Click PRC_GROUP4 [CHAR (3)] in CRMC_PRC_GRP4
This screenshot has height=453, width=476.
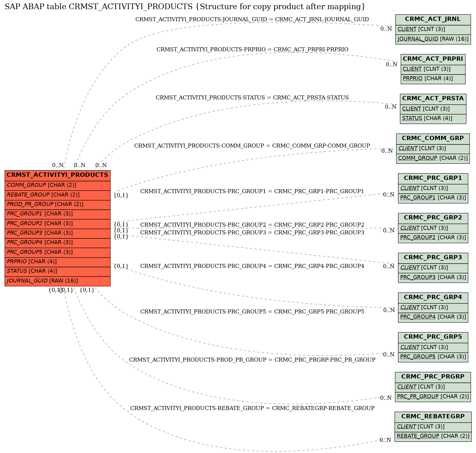pyautogui.click(x=433, y=317)
